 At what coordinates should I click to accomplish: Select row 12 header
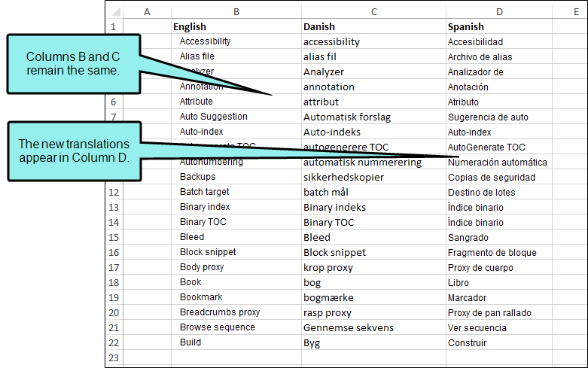pos(114,192)
